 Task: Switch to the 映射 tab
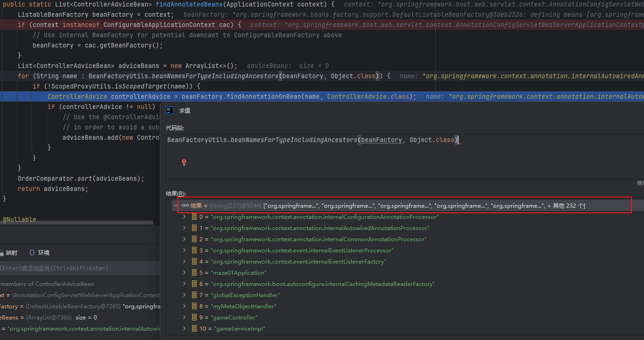point(8,252)
